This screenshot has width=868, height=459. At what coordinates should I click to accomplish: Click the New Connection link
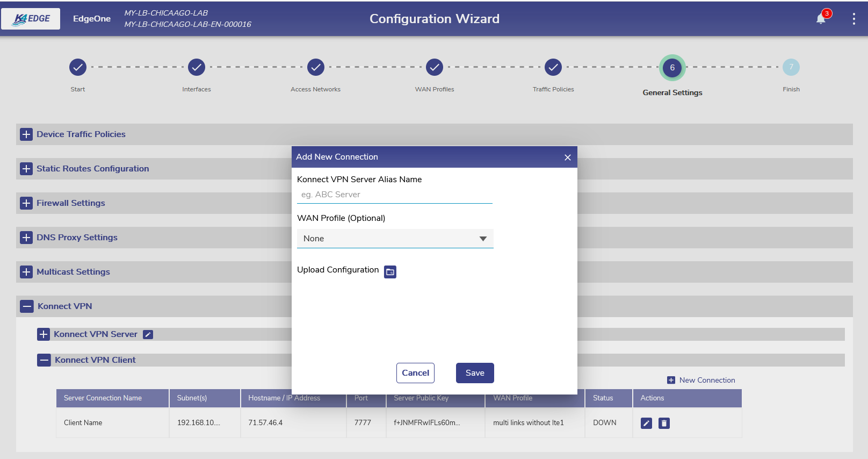coord(701,380)
